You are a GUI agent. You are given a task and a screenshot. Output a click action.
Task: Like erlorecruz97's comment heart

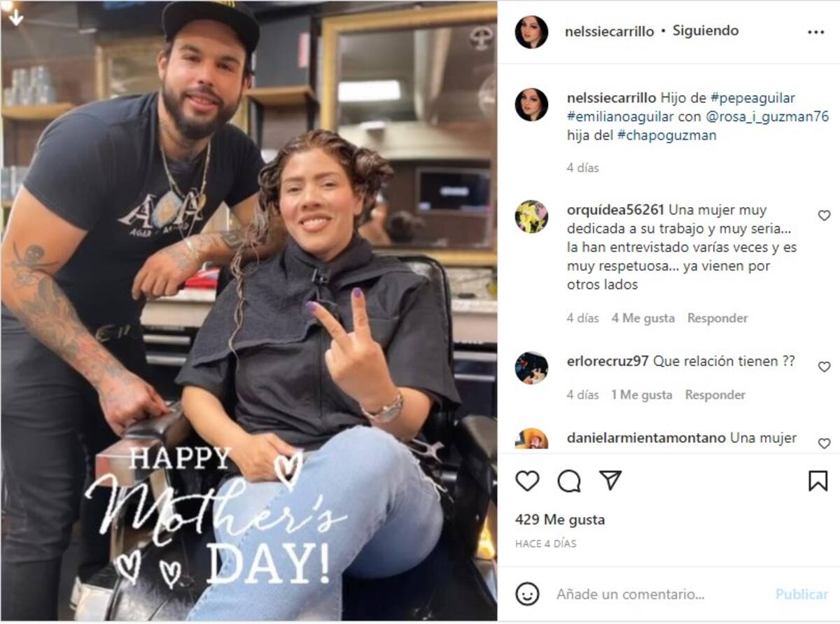tap(824, 367)
